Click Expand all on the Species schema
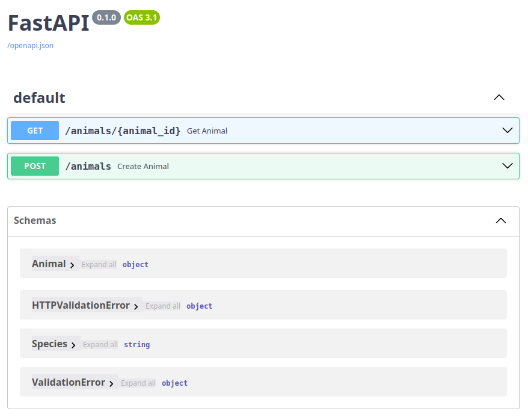 (x=100, y=344)
